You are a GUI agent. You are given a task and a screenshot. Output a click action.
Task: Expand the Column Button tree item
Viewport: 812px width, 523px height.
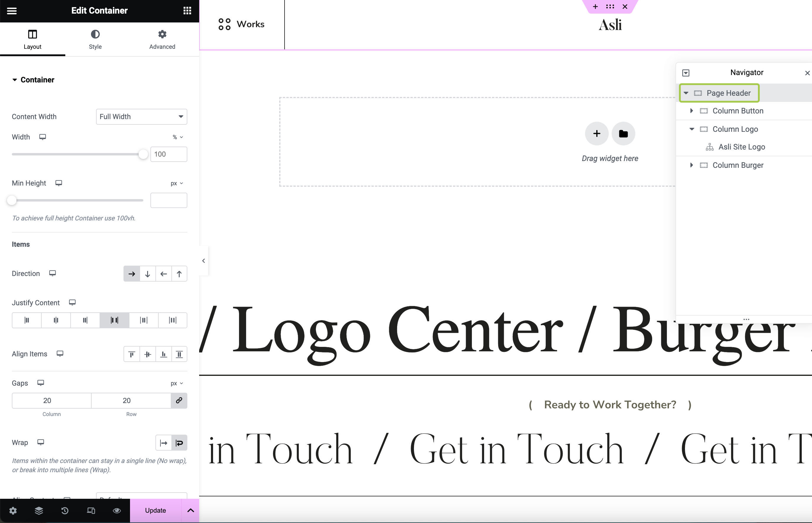pyautogui.click(x=691, y=111)
